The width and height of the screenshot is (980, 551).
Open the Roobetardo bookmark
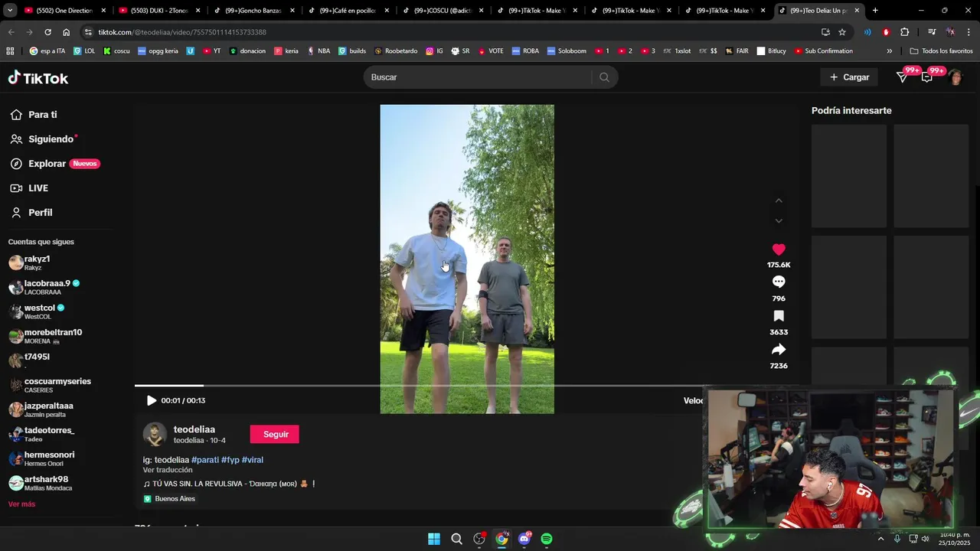click(396, 51)
